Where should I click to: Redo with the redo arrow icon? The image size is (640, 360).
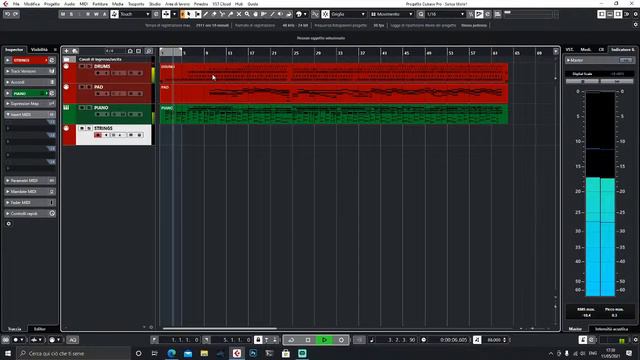click(x=16, y=14)
